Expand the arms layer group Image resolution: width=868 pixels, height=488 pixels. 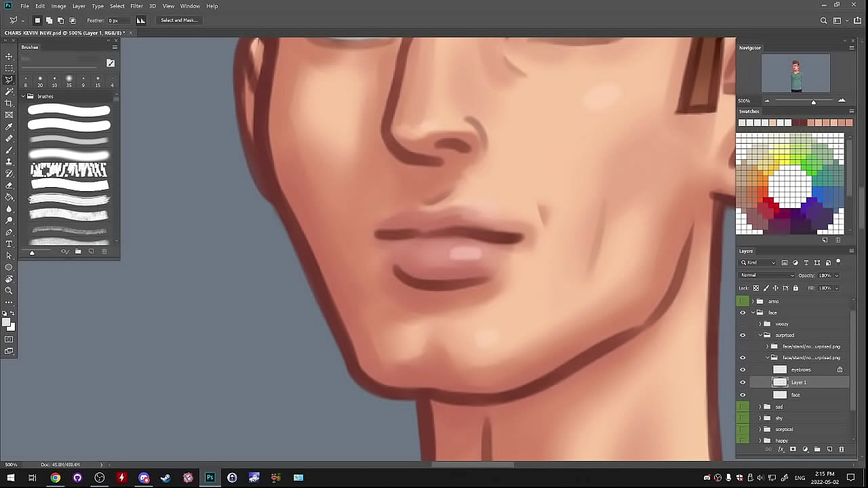point(752,301)
